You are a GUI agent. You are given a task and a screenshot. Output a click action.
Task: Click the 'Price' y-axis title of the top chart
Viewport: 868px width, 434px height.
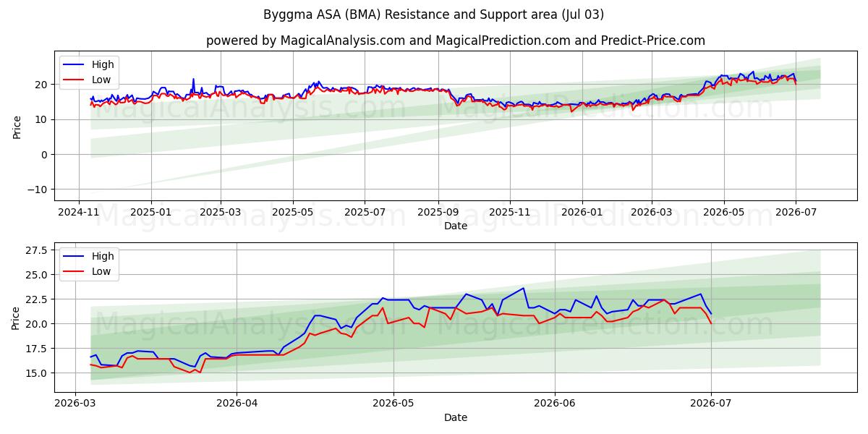pyautogui.click(x=17, y=126)
